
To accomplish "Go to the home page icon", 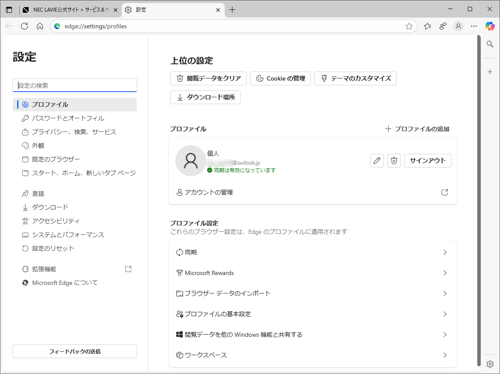I will pos(40,26).
